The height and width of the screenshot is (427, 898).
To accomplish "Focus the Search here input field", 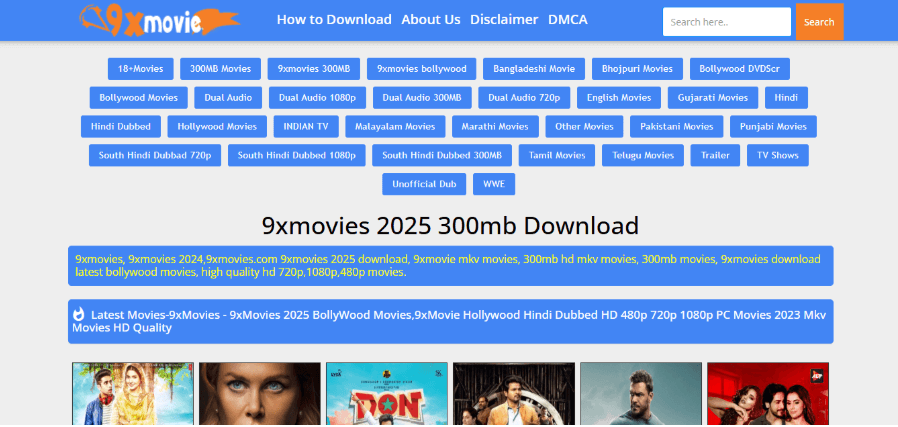I will [727, 22].
